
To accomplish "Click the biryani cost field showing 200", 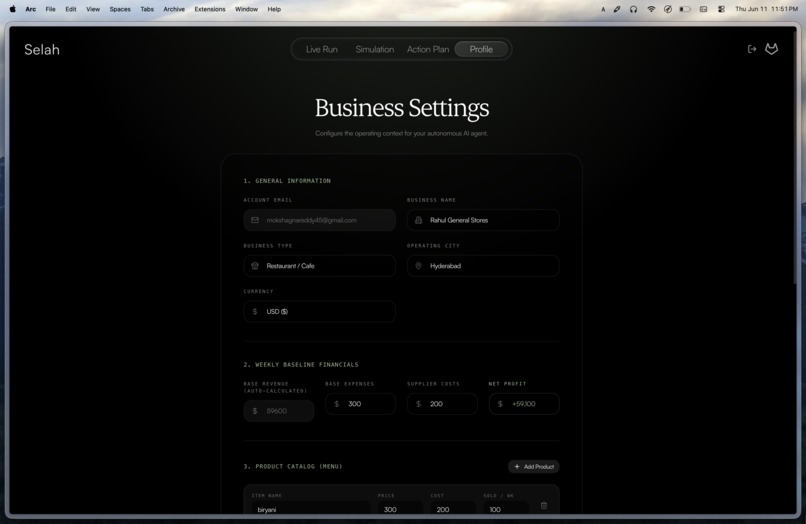I will tap(453, 509).
